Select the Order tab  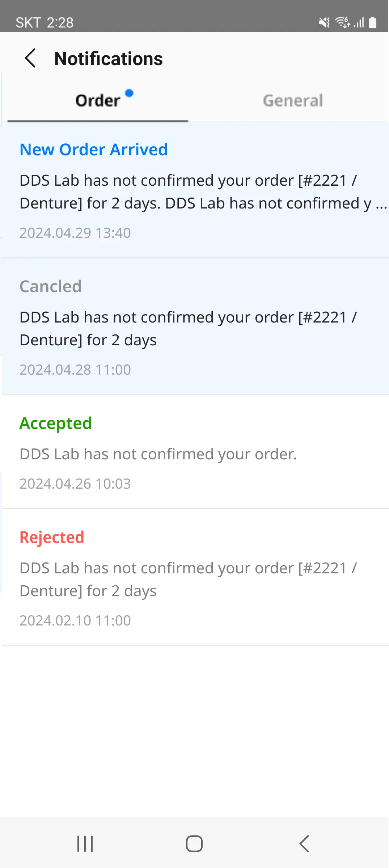click(98, 101)
